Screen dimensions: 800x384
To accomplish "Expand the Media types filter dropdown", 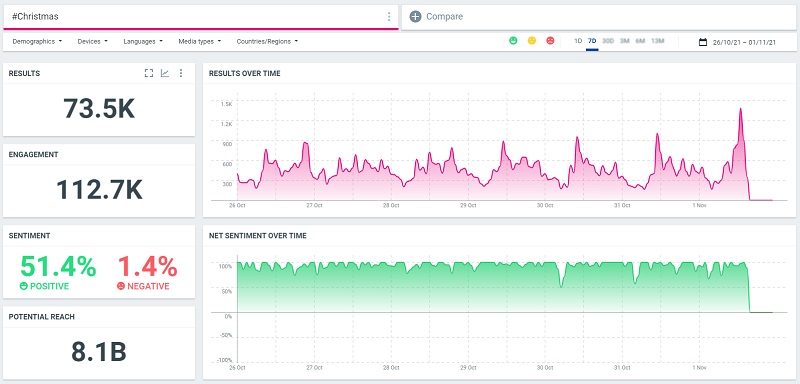I will (199, 42).
